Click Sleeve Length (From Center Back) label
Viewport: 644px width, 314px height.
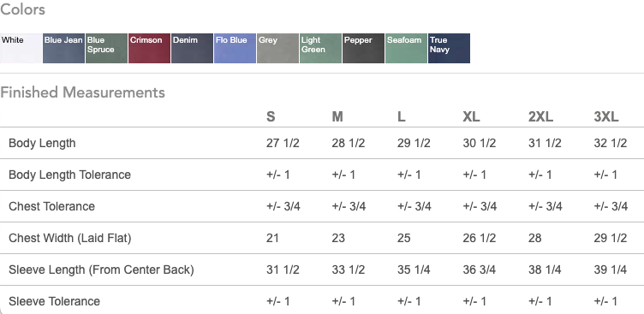[101, 270]
